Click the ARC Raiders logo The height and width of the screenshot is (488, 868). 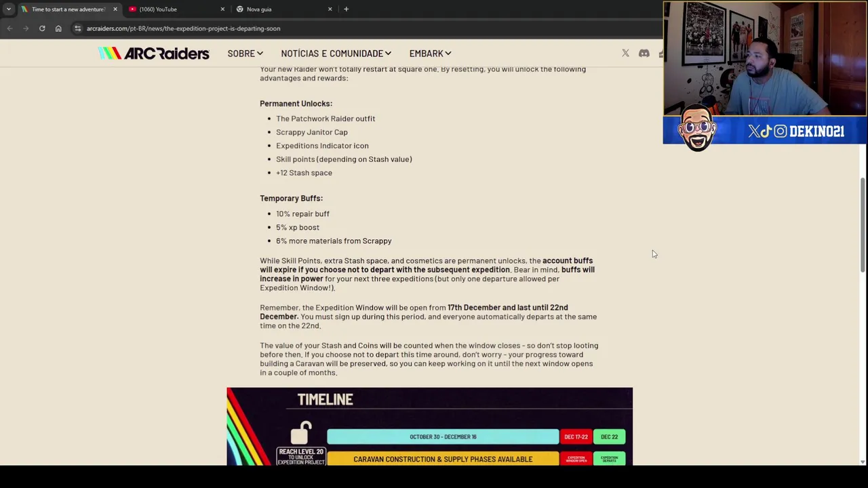153,54
